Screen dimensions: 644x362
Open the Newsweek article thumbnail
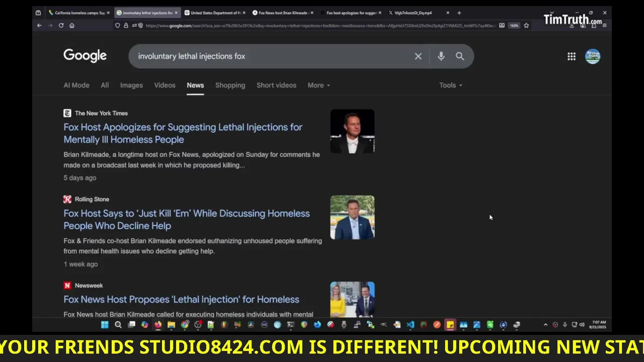click(x=352, y=300)
